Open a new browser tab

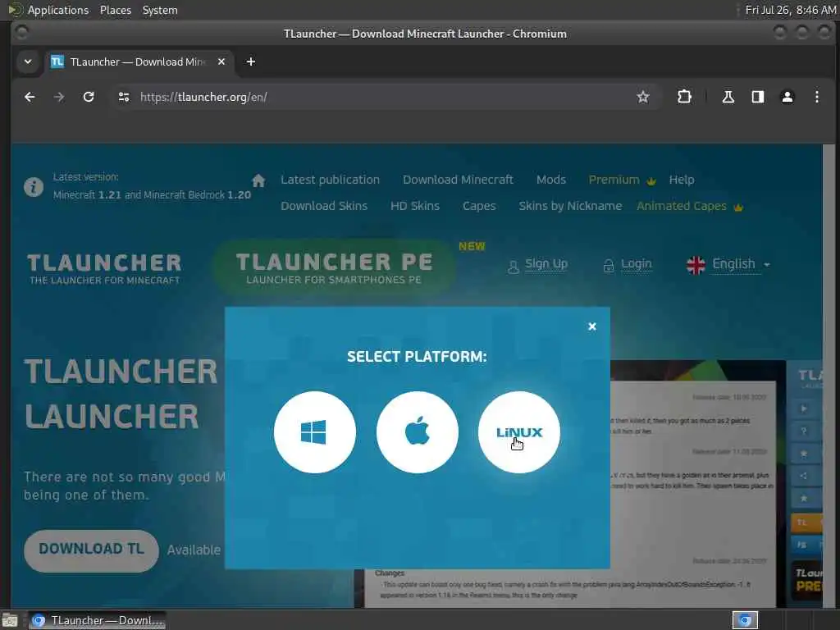(x=251, y=62)
